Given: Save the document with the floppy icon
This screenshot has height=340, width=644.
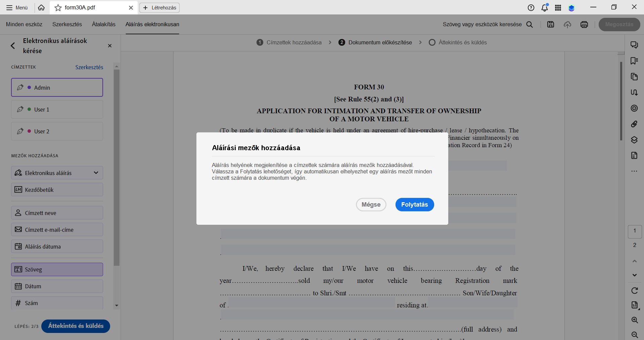Looking at the screenshot, I should (551, 24).
